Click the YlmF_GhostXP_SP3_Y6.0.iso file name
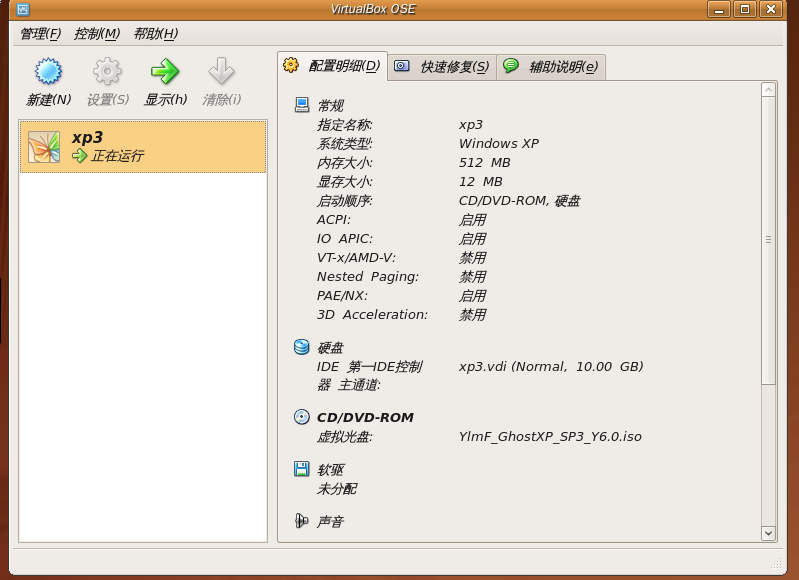 click(x=550, y=437)
